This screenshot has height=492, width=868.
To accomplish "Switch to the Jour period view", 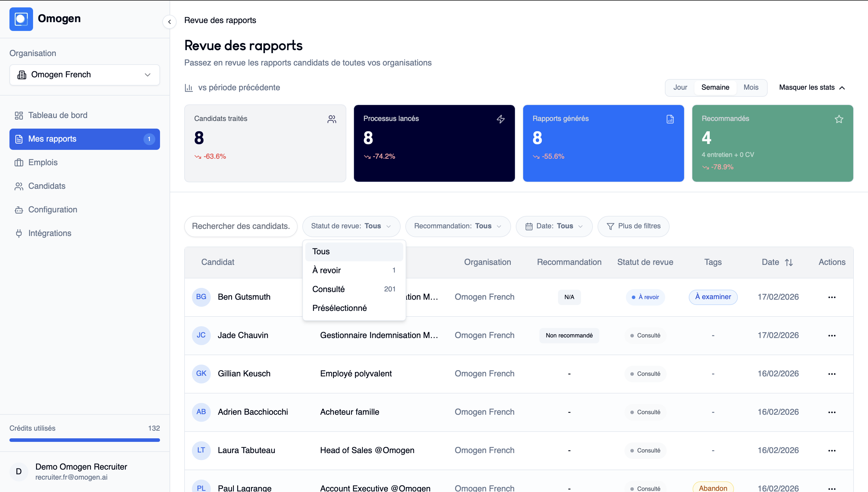I will click(680, 87).
